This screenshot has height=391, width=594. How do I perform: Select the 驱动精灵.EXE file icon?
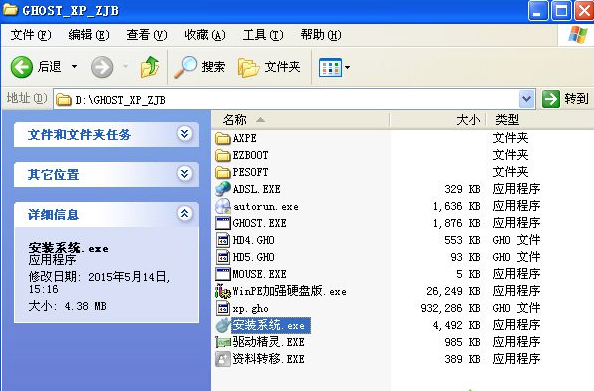223,343
